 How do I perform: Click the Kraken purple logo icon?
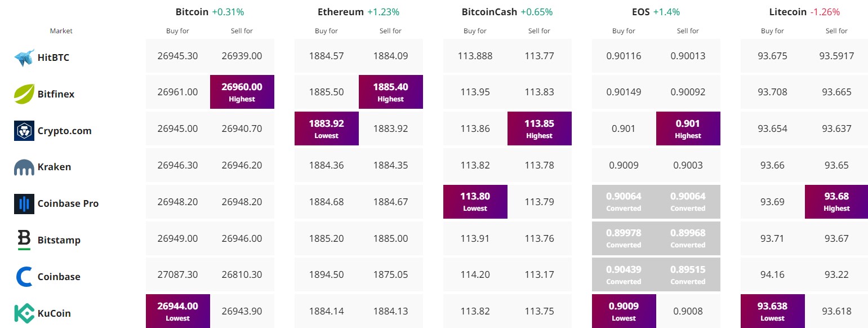click(24, 167)
